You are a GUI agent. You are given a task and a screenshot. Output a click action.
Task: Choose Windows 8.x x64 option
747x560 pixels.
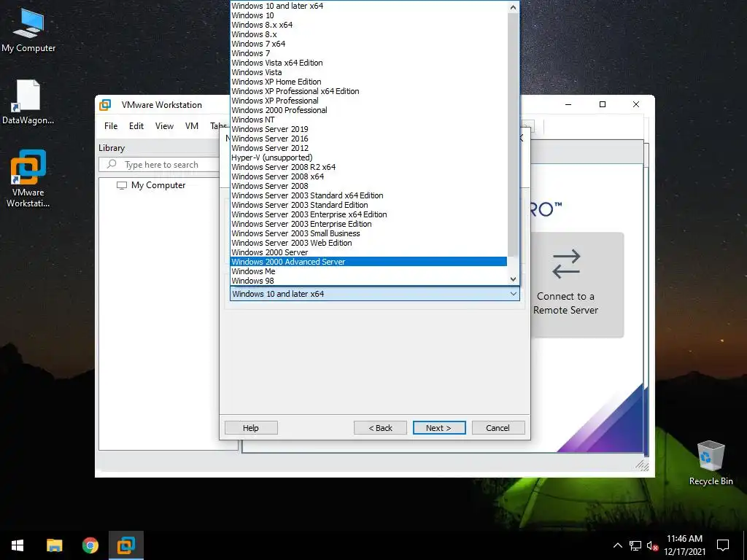pyautogui.click(x=368, y=25)
